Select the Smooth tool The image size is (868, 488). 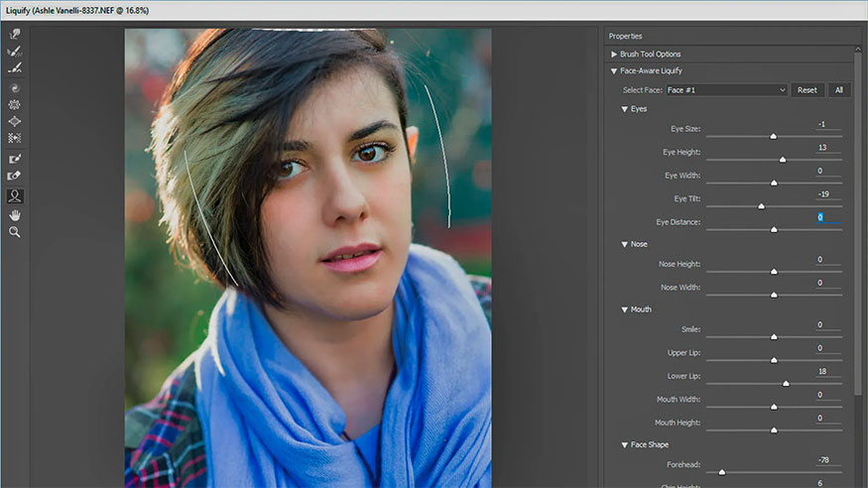pos(15,67)
